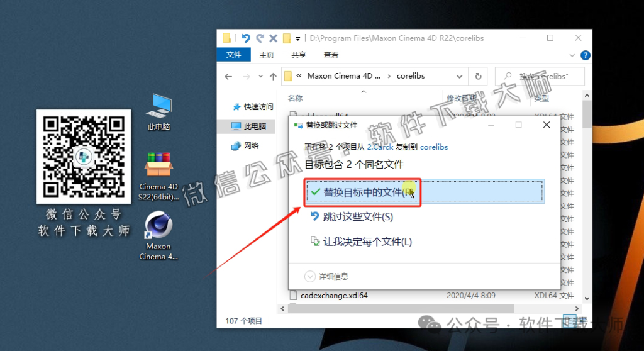Click the horizontal scrollbar thumb
Screen dimensions: 644x351
(x=401, y=308)
